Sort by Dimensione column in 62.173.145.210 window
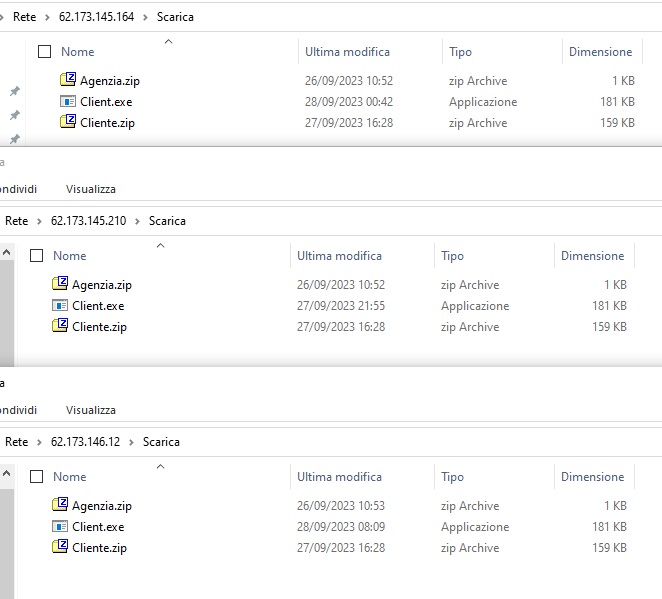 click(x=592, y=255)
